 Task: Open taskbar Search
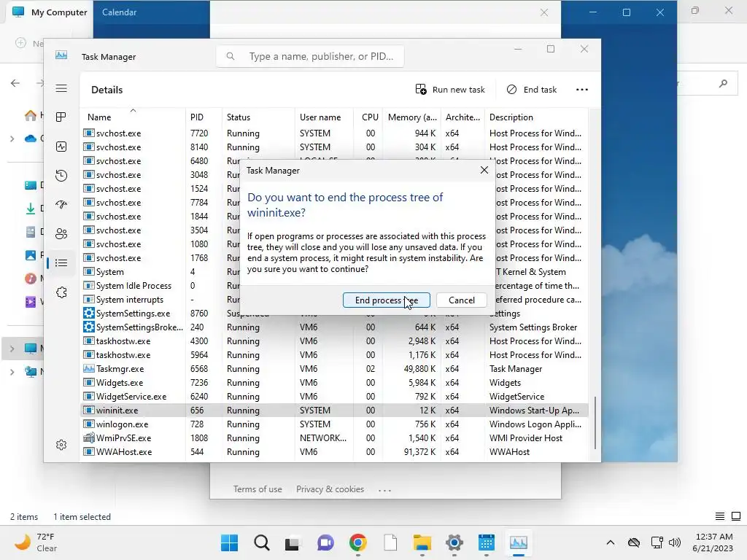(x=262, y=542)
